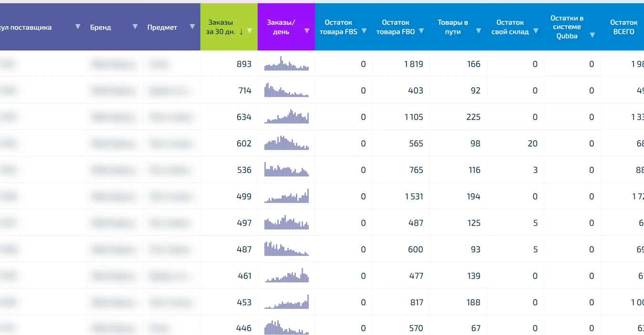Image resolution: width=644 pixels, height=335 pixels.
Task: Click the 893 orders value
Action: (244, 64)
